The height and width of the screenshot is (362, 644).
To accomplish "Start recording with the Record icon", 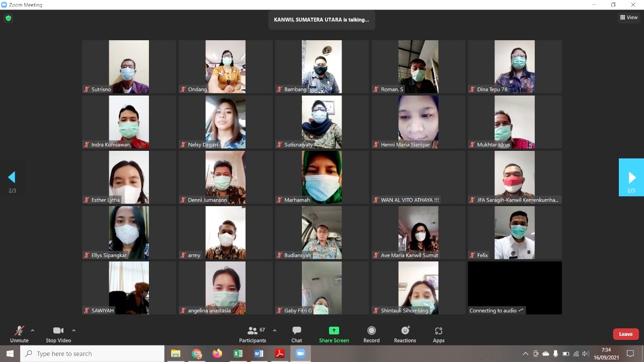I will tap(371, 331).
